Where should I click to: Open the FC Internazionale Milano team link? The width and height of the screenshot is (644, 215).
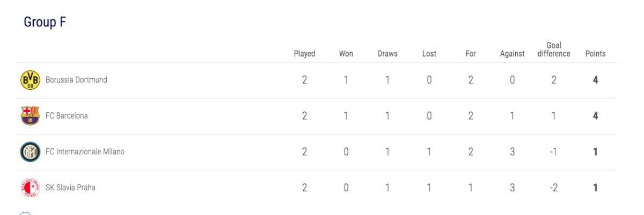[x=85, y=152]
